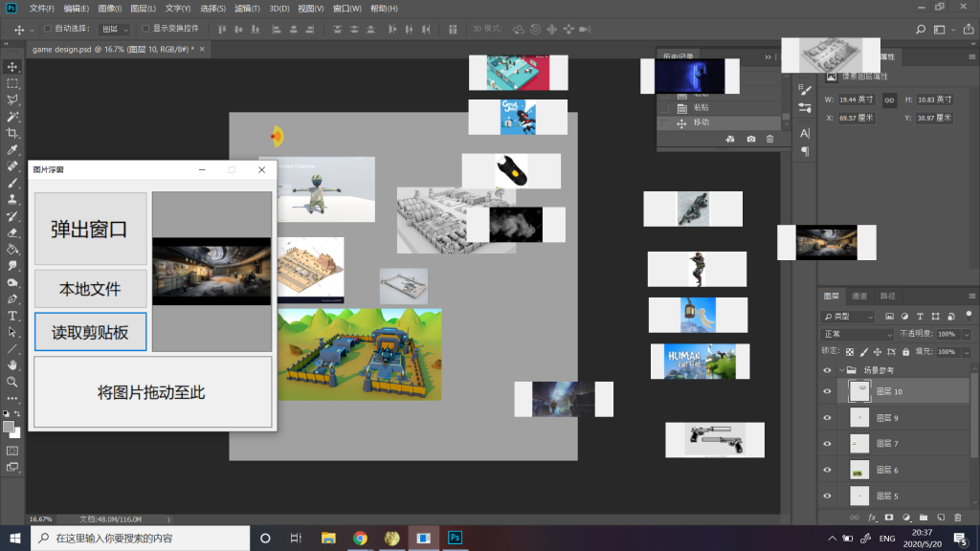Select the Hand tool

coord(11,365)
